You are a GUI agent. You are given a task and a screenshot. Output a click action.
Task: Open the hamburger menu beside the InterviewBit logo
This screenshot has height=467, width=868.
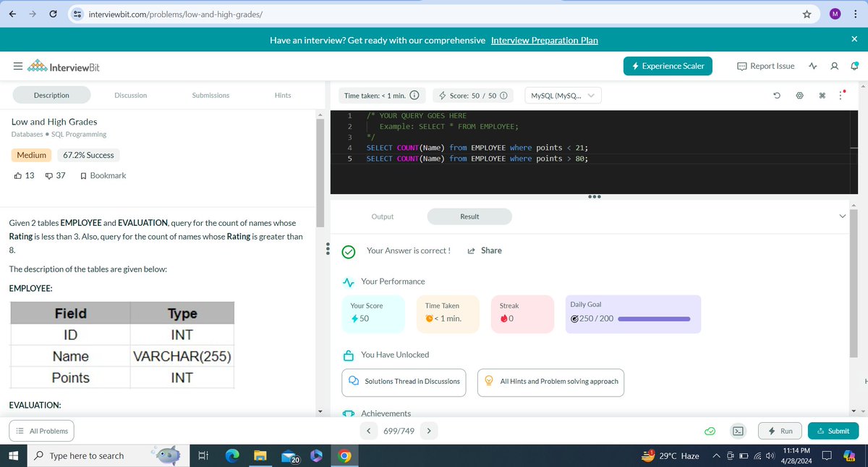point(17,67)
